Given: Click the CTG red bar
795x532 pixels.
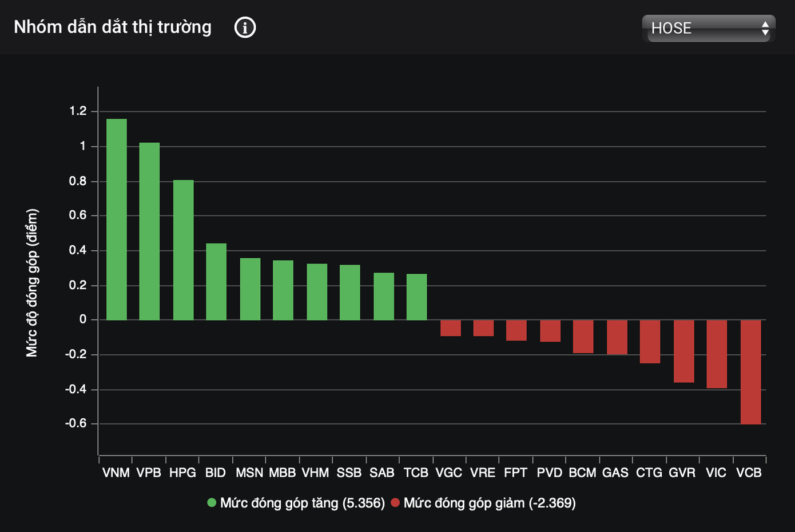Looking at the screenshot, I should click(x=650, y=342).
